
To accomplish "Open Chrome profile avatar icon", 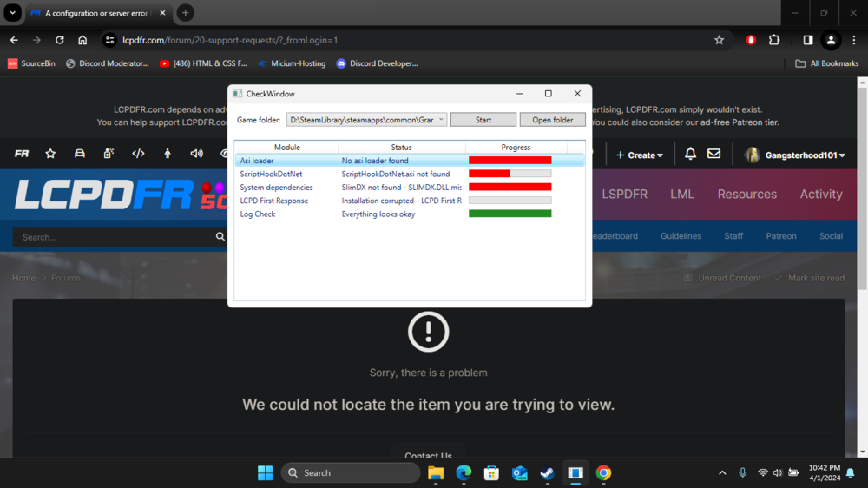I will 831,40.
